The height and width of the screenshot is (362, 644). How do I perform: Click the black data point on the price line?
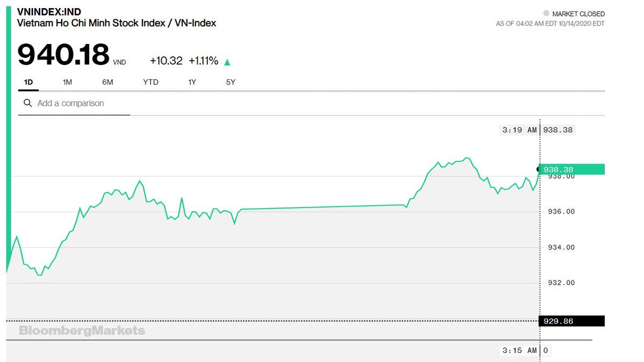(x=539, y=169)
